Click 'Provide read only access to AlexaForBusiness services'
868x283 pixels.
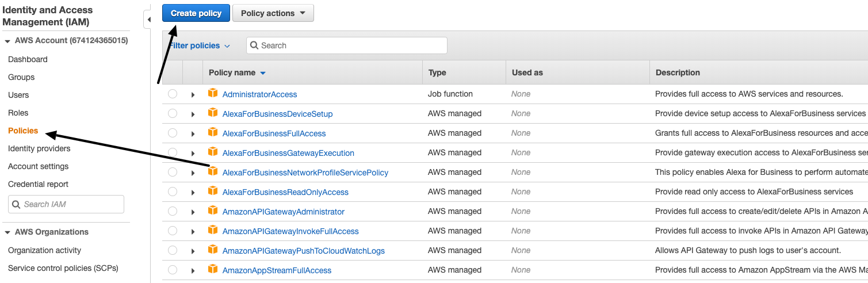click(754, 192)
